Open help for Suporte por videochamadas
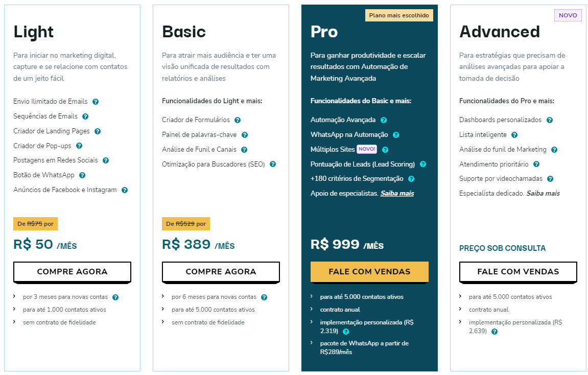The image size is (588, 375). [x=550, y=179]
